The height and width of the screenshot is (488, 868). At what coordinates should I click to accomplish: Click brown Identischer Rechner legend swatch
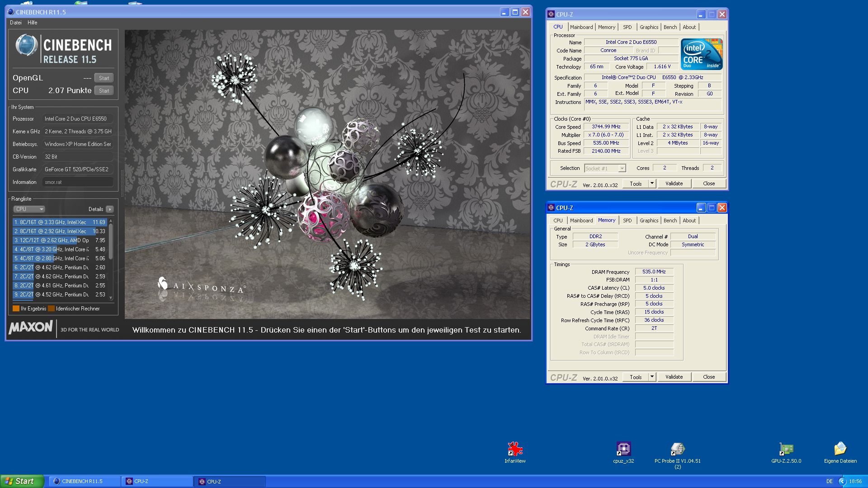click(x=51, y=309)
